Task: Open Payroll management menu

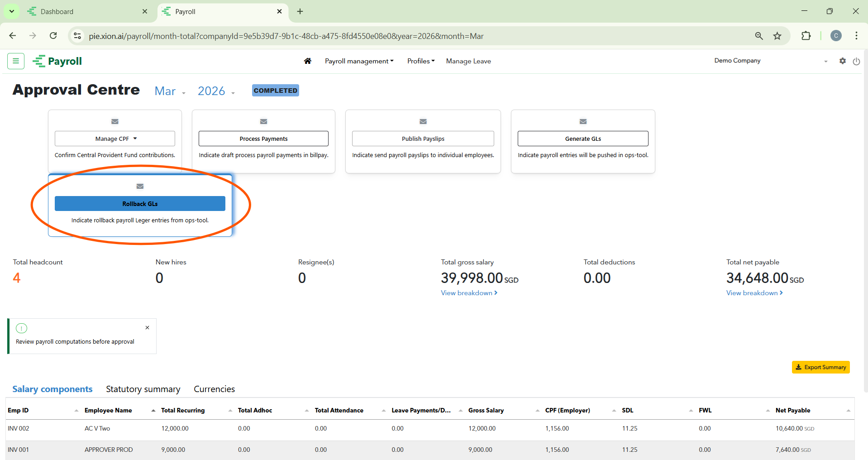Action: click(359, 61)
